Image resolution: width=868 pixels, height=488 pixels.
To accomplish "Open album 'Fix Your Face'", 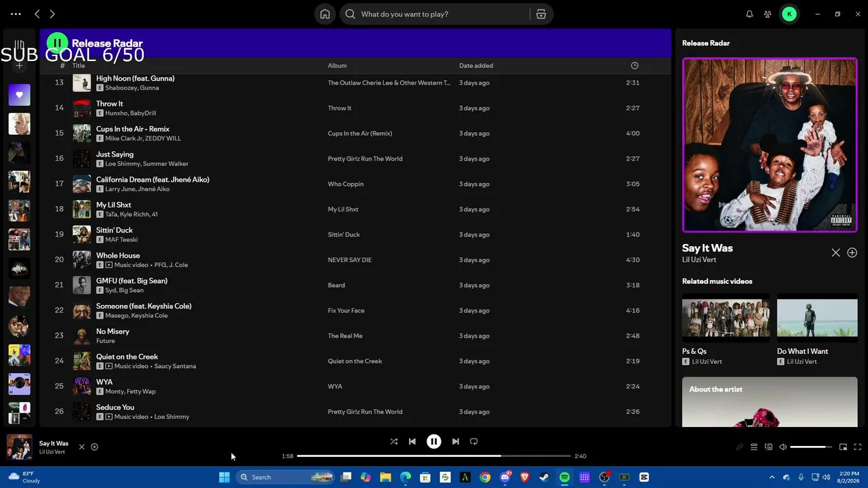I will (x=347, y=310).
